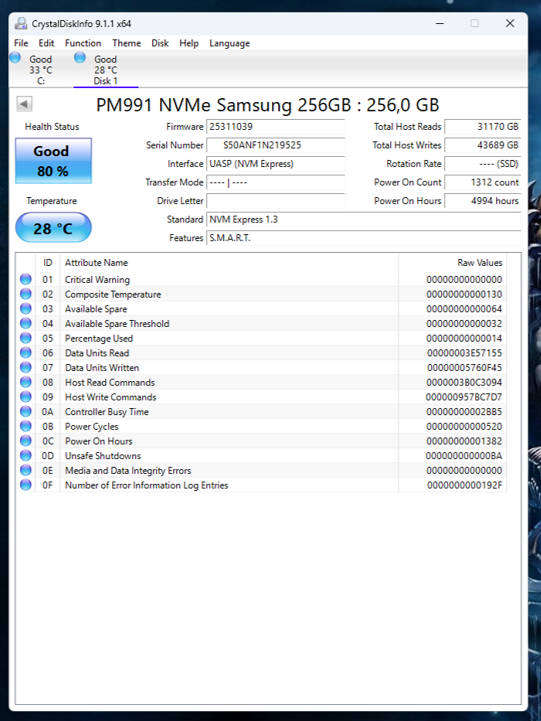Click Rotation Rate value ---- (SSD)
Screen dimensions: 541x721
[x=483, y=164]
